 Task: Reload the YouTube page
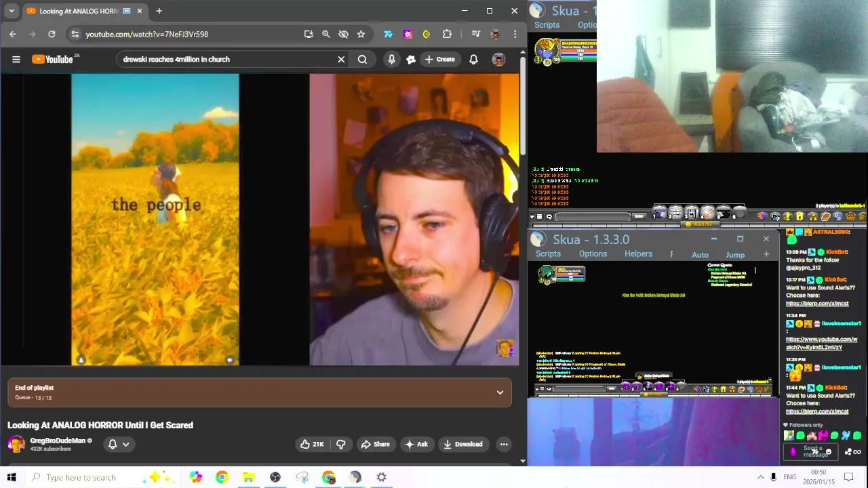[52, 34]
